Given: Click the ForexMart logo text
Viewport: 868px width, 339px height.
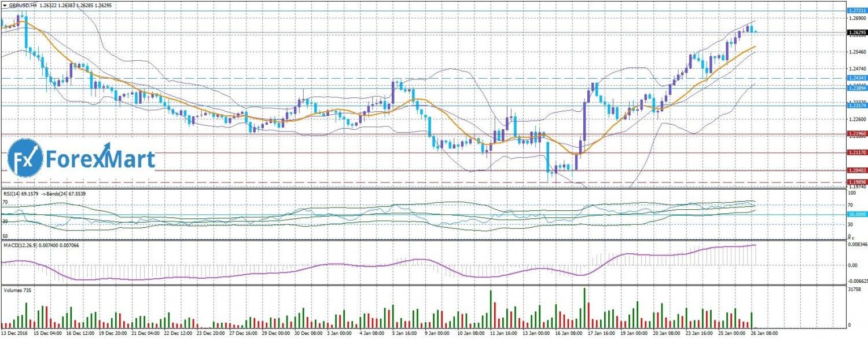Looking at the screenshot, I should click(x=100, y=159).
